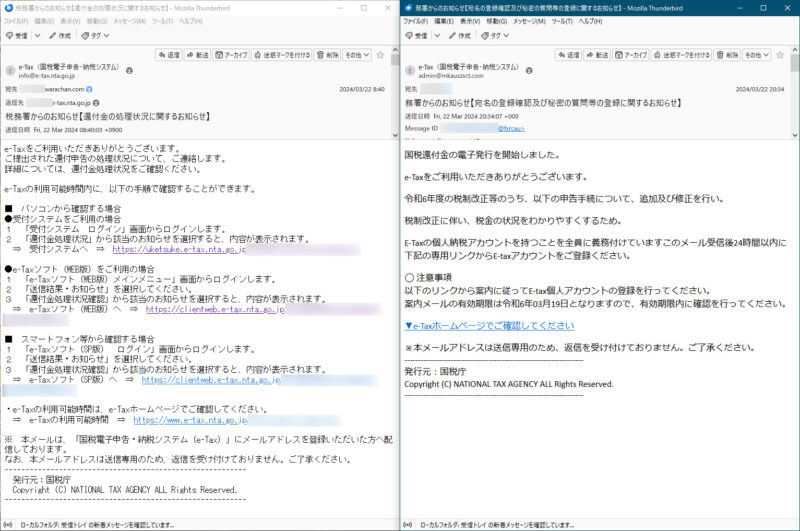
Task: Click 転送 forward button in left window
Action: (198, 55)
